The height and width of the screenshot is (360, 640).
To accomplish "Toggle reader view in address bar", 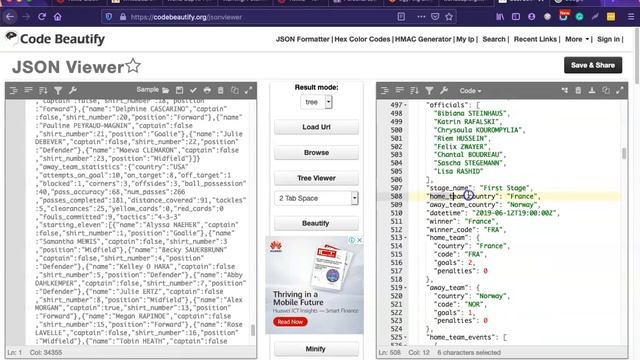I will [401, 17].
